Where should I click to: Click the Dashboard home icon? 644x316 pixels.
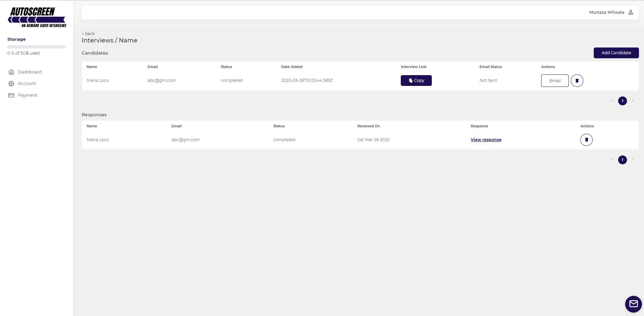11,72
